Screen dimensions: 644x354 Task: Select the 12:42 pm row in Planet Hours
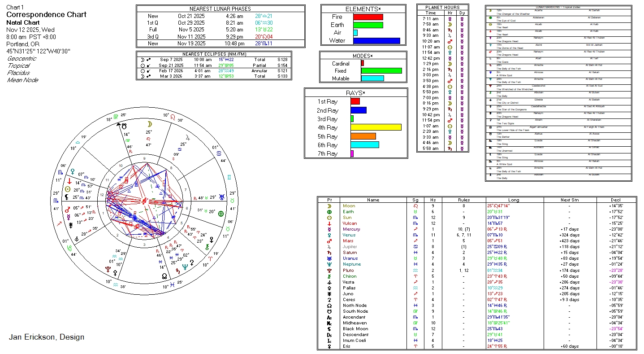click(442, 58)
